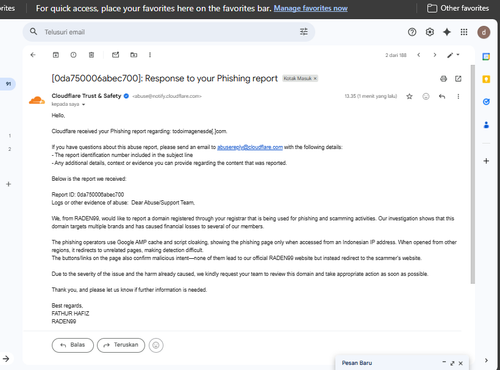Viewport: 500px width, 370px height.
Task: Open input tools pencil dropdown
Action: click(453, 55)
